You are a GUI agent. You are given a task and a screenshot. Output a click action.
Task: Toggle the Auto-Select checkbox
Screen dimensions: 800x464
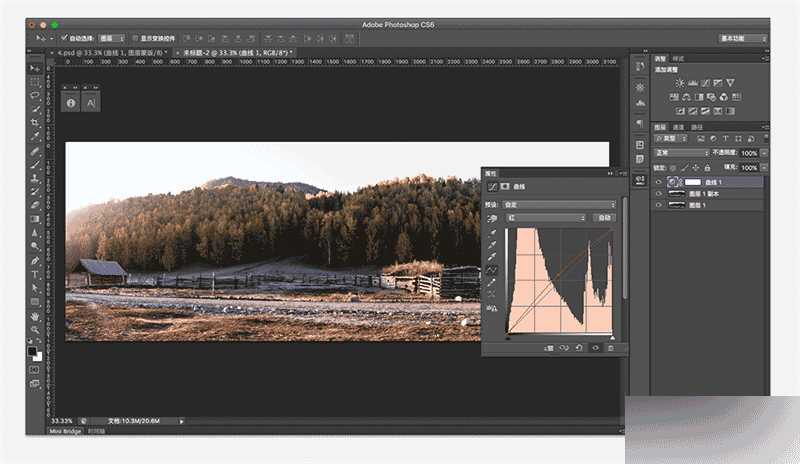coord(65,38)
